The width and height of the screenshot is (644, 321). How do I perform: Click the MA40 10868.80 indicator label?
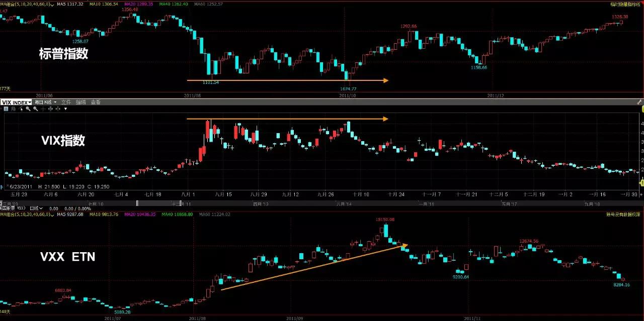coord(177,215)
